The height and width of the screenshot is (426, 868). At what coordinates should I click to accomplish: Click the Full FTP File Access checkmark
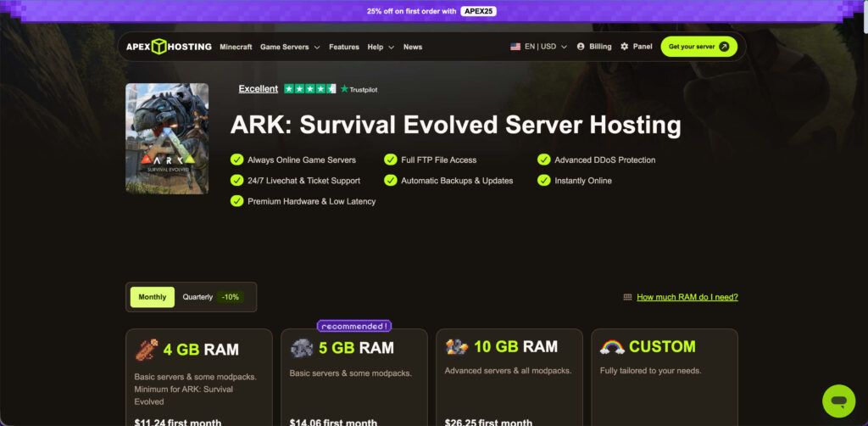390,160
